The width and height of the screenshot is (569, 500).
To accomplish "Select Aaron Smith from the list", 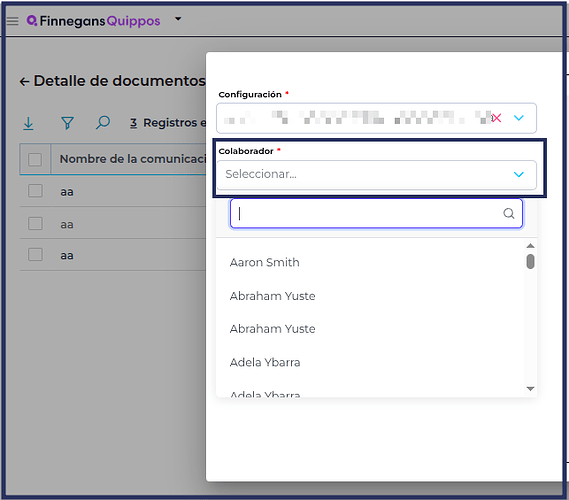I will [x=265, y=262].
